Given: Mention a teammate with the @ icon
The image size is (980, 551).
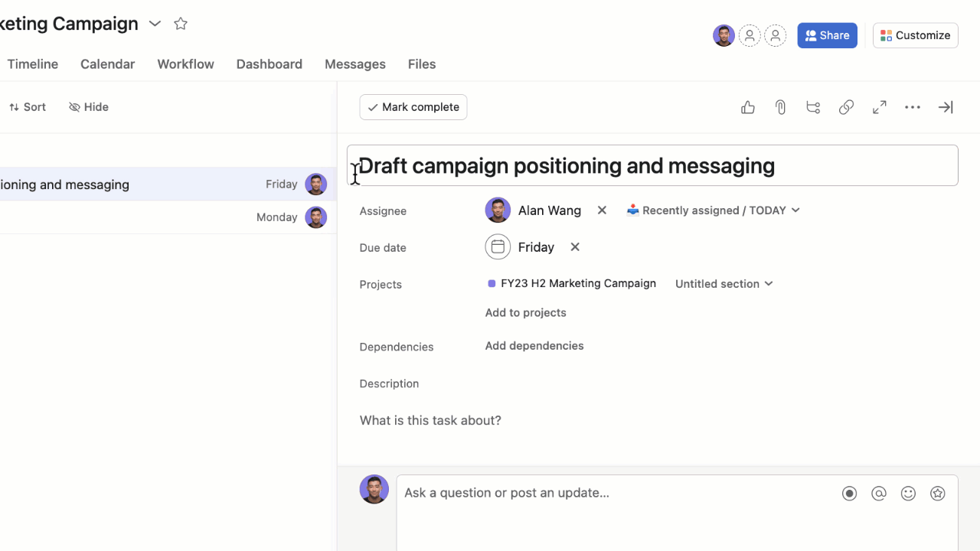Looking at the screenshot, I should [879, 494].
